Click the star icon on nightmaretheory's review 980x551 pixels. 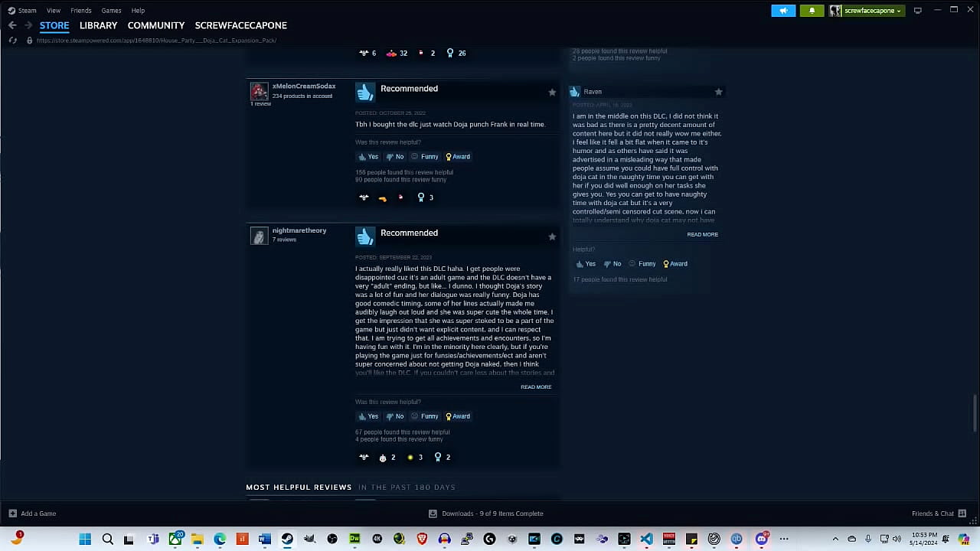tap(552, 236)
